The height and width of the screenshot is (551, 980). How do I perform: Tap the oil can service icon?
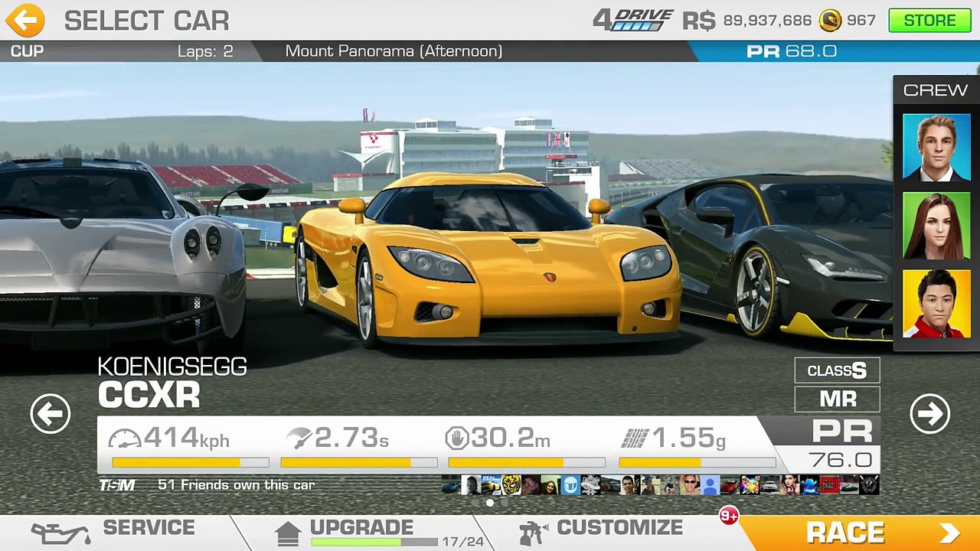[60, 533]
